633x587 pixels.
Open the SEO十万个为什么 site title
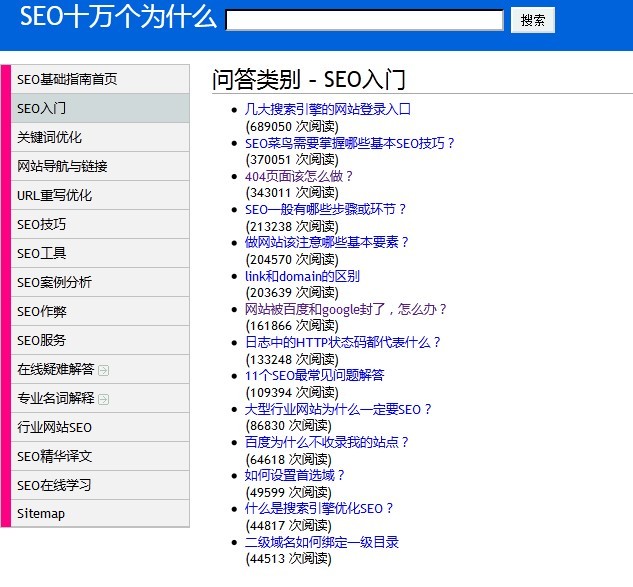click(x=118, y=17)
